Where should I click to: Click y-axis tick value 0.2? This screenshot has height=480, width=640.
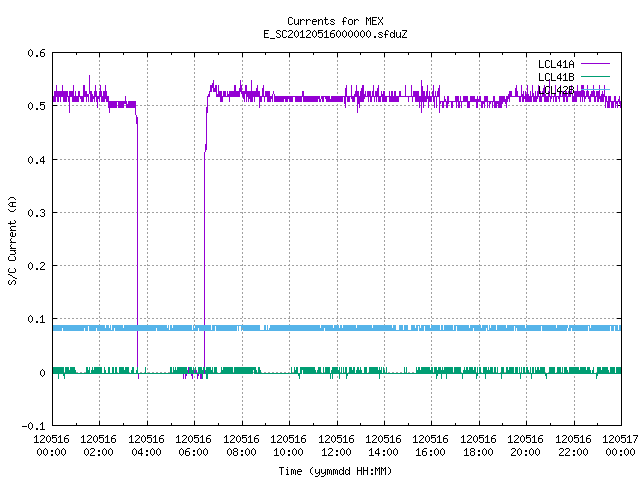[x=36, y=266]
